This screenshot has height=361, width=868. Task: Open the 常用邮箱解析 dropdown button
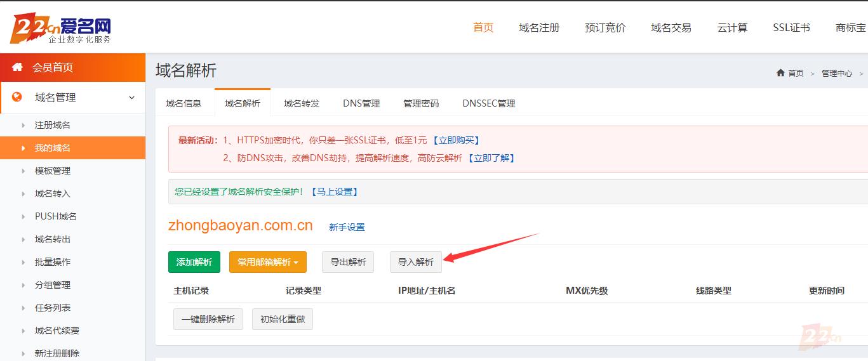[268, 262]
